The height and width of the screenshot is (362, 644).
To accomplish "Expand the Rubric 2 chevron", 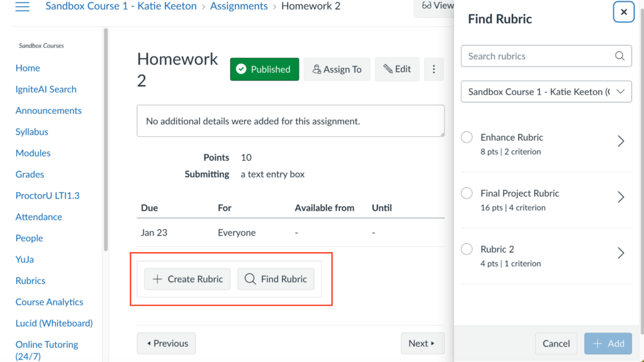I will pos(621,253).
